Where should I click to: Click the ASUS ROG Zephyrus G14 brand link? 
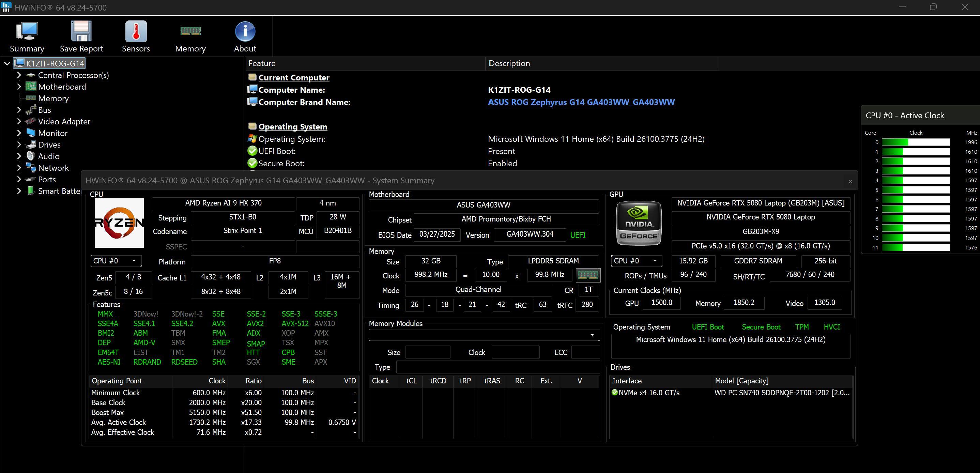pos(581,102)
